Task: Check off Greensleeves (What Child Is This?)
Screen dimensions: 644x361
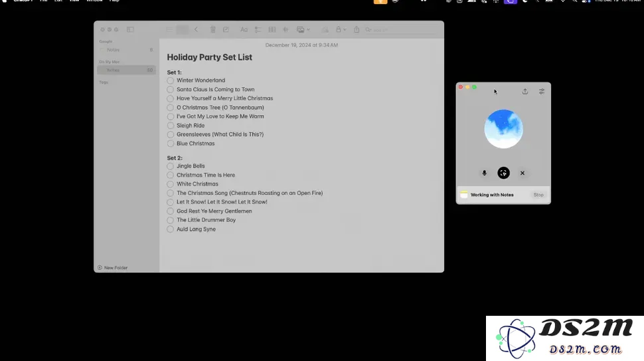Action: click(x=171, y=134)
